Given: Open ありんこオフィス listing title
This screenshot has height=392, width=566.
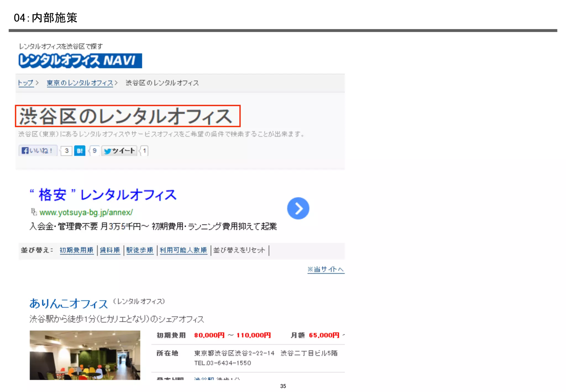Looking at the screenshot, I should point(69,304).
